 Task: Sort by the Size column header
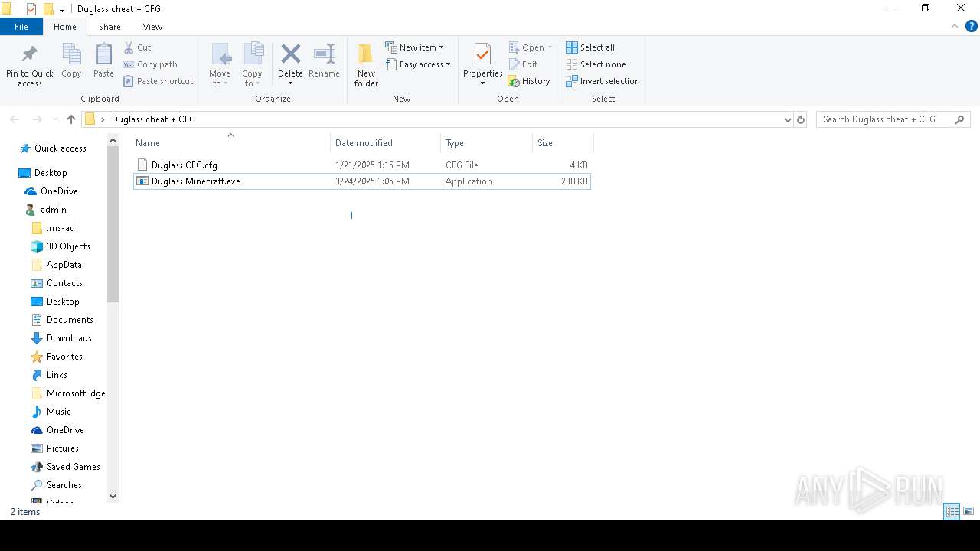(x=563, y=143)
